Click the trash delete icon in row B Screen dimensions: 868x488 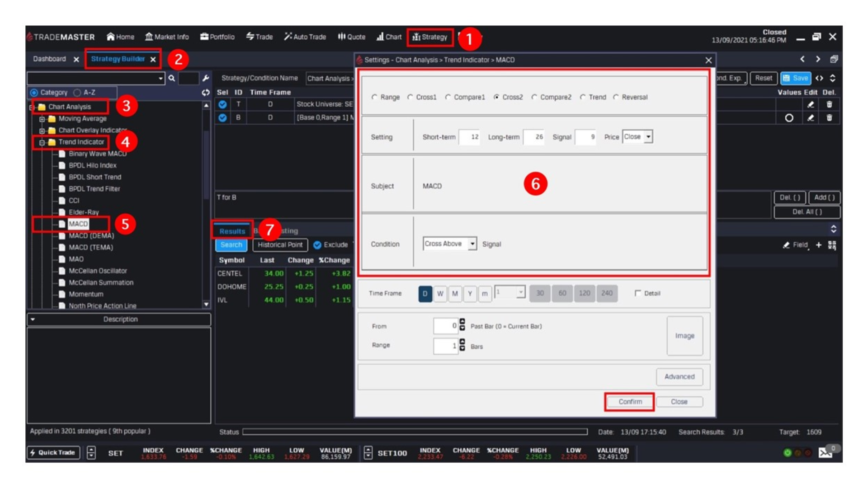[829, 118]
